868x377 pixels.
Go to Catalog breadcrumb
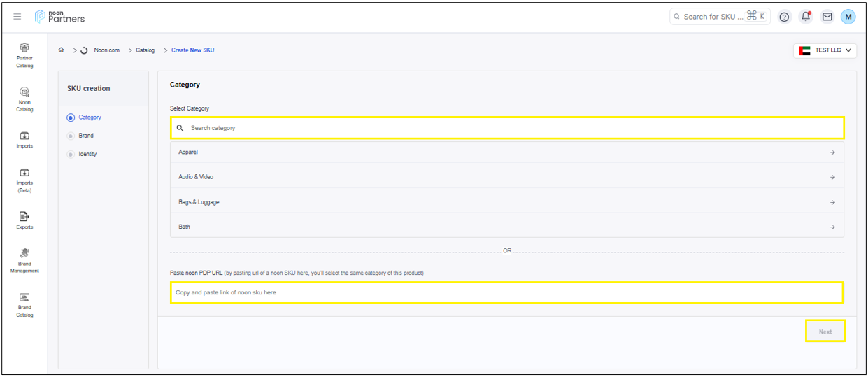pyautogui.click(x=145, y=50)
